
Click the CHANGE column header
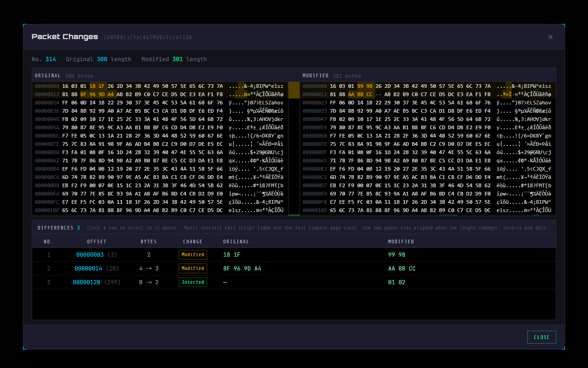tap(192, 241)
